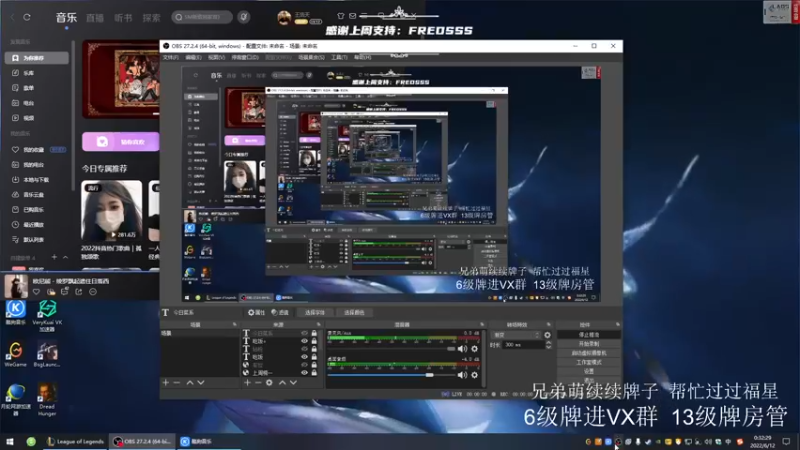Open the 渐变 transition dropdown
The image size is (800, 450).
click(x=516, y=335)
